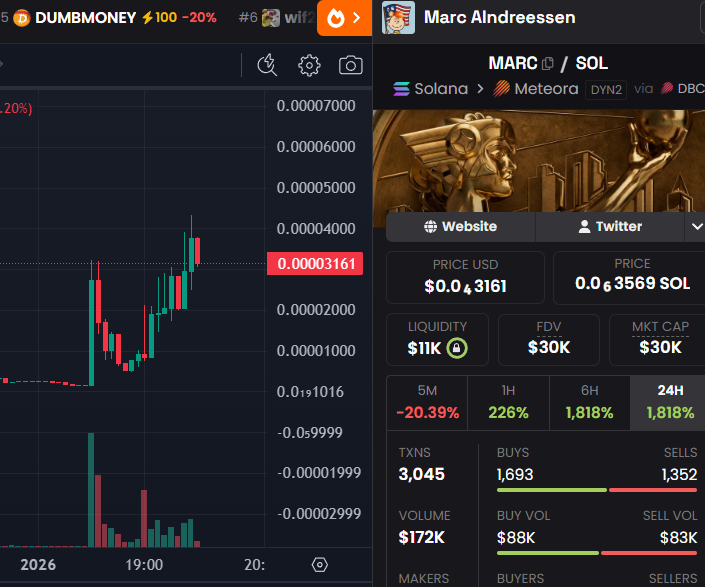Open the wif trending token avatar
Viewport: 705px width, 587px height.
(x=271, y=18)
